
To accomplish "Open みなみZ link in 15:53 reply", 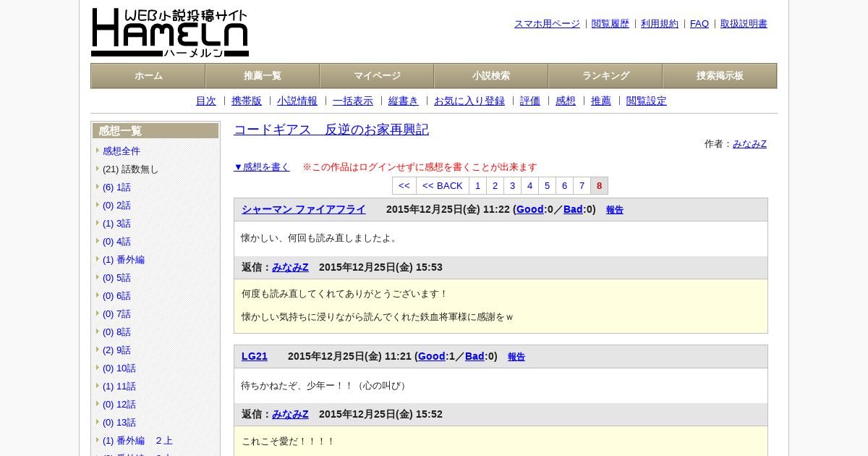I will (x=290, y=267).
